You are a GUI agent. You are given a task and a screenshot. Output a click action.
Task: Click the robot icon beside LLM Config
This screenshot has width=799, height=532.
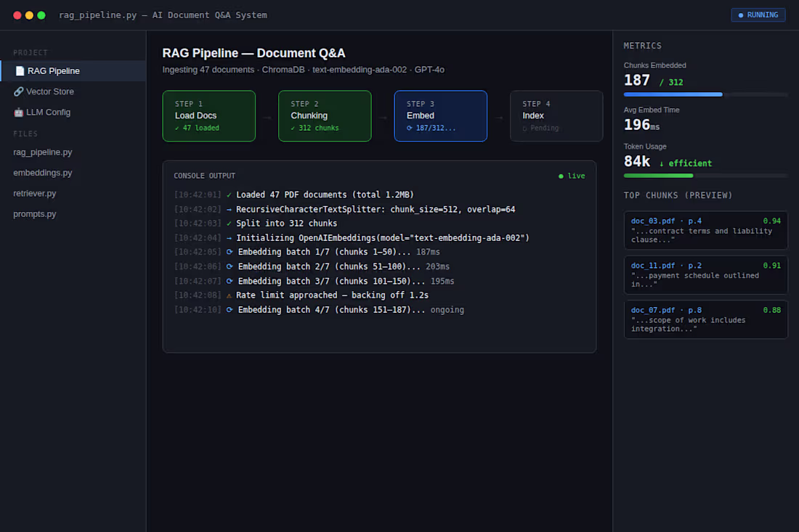(18, 112)
